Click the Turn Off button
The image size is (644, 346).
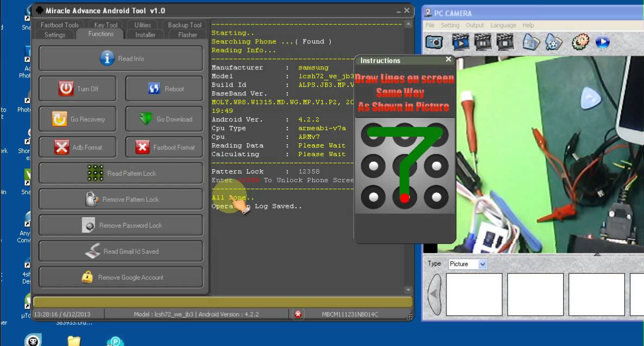(78, 88)
